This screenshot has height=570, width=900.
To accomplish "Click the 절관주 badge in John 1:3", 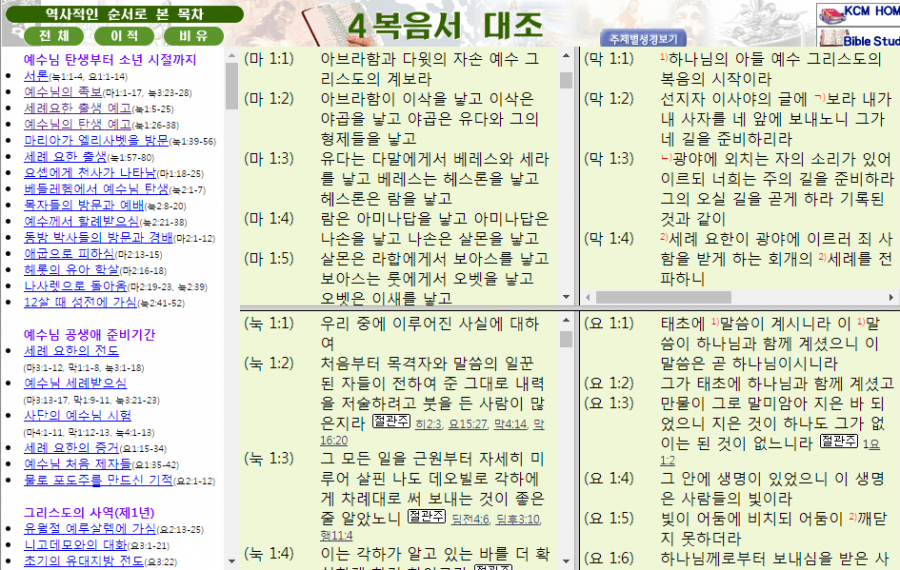I will [839, 441].
